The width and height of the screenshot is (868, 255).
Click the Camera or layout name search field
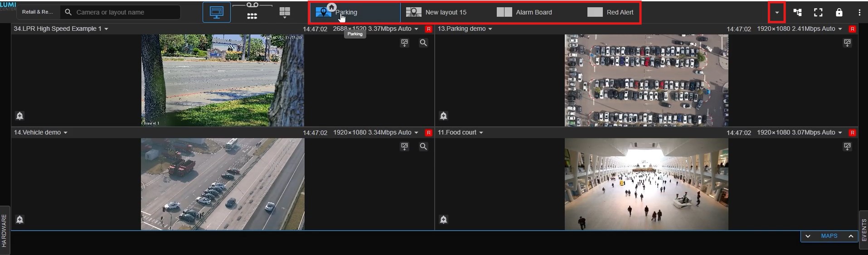(x=125, y=12)
